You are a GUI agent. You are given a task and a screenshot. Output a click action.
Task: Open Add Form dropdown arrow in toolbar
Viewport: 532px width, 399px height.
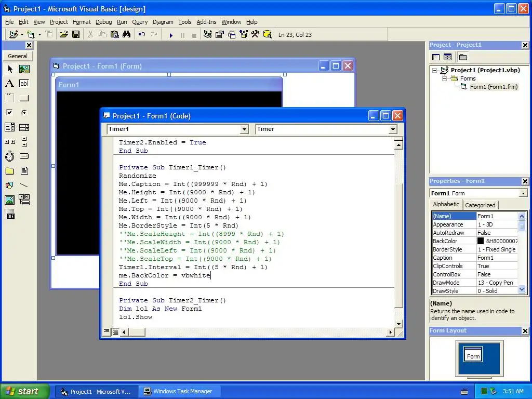click(39, 35)
